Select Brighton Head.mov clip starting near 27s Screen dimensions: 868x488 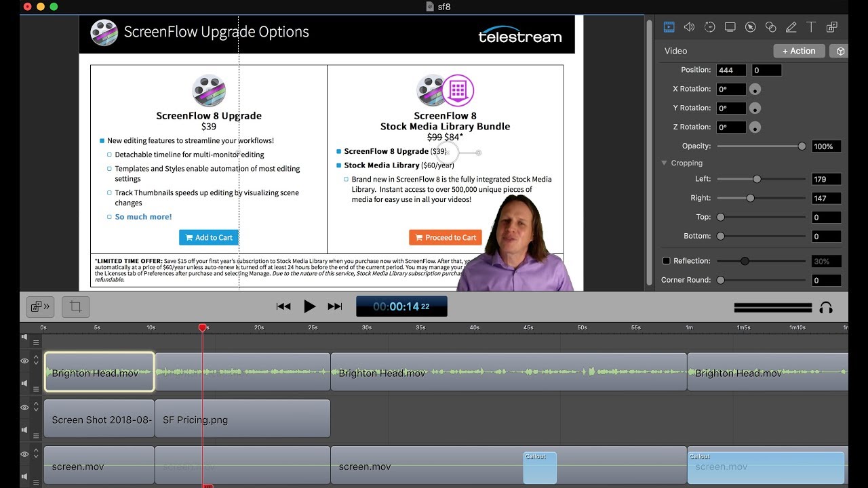(x=509, y=371)
